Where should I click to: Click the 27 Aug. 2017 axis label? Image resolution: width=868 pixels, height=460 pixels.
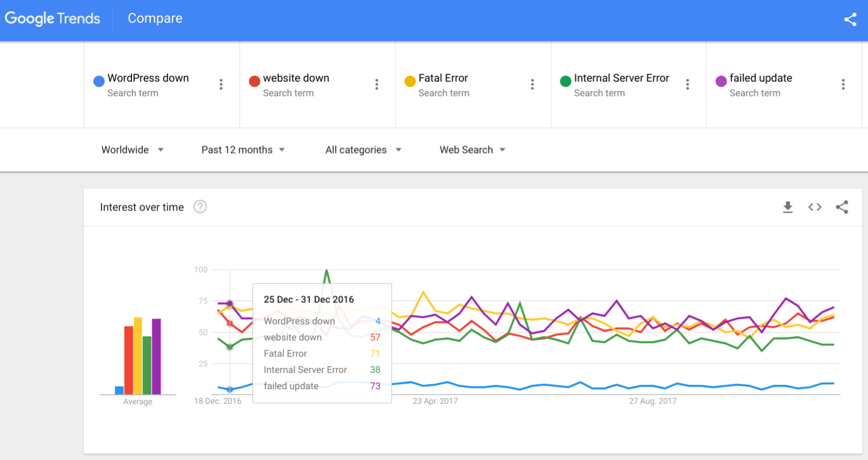[x=653, y=401]
